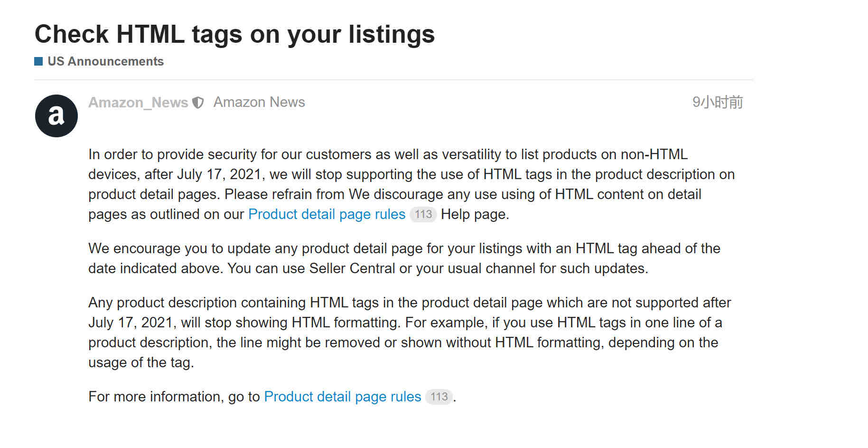The height and width of the screenshot is (448, 868).
Task: Click the blue square category icon
Action: [x=38, y=61]
